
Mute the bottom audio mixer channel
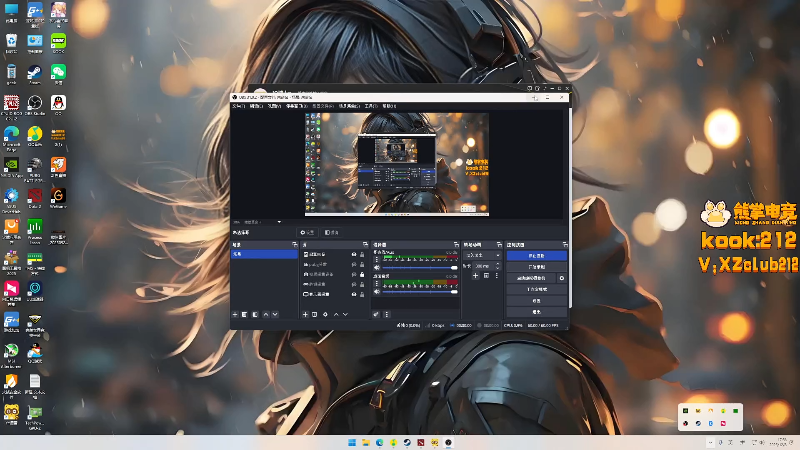click(x=377, y=291)
